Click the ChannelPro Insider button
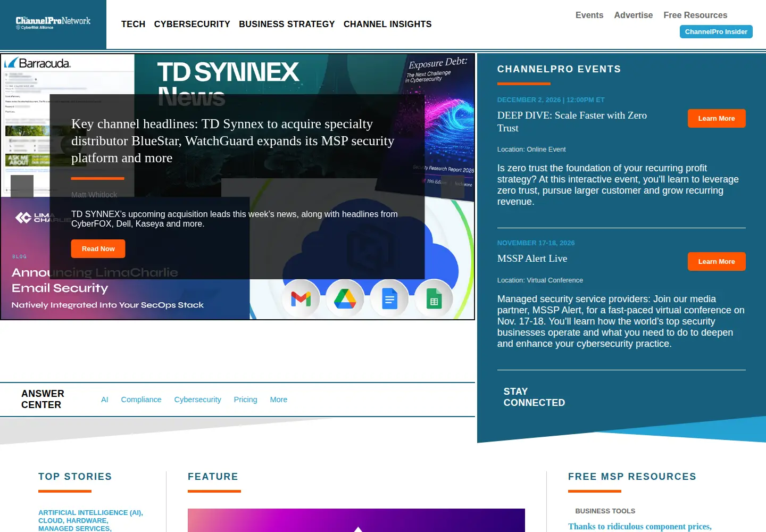 coord(716,32)
